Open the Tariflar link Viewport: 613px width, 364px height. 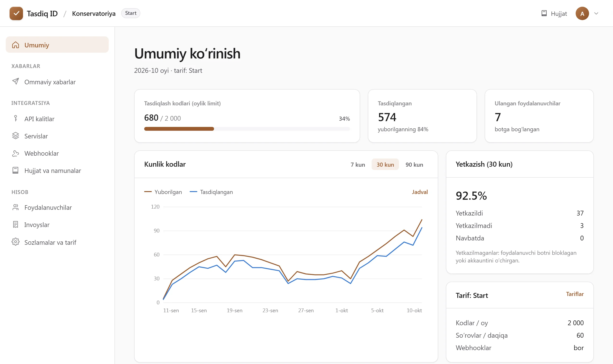[x=575, y=294]
